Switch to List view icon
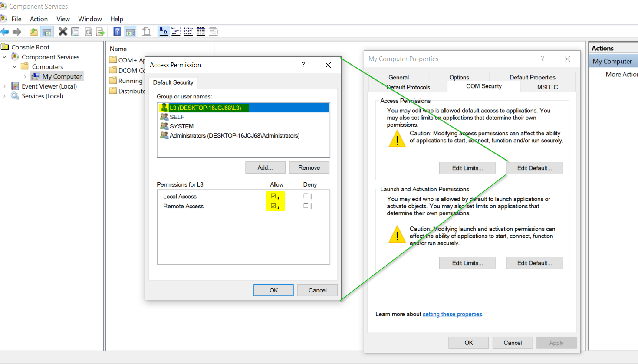Image resolution: width=638 pixels, height=364 pixels. click(188, 32)
